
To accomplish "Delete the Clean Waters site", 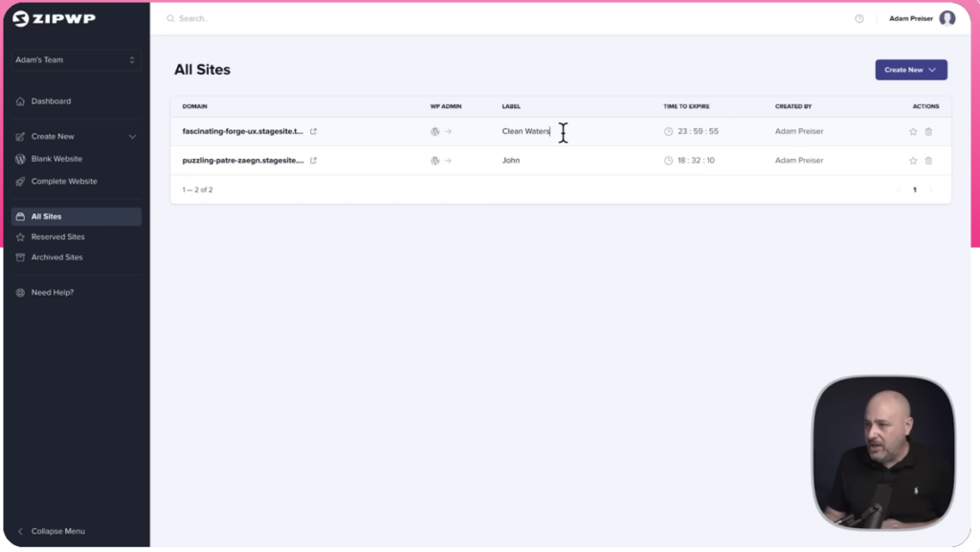I will (x=927, y=131).
